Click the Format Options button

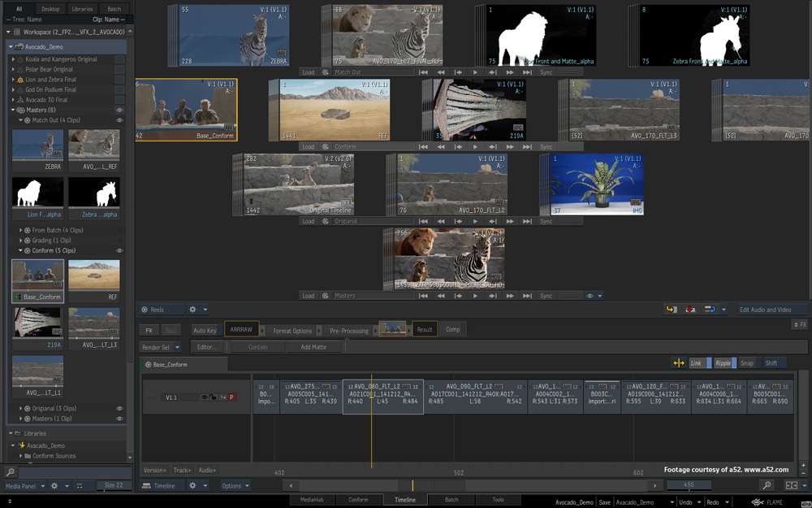[x=292, y=330]
